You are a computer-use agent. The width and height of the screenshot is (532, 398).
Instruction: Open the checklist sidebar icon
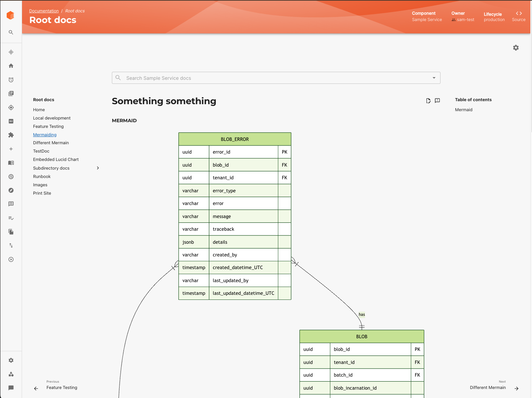pos(11,218)
